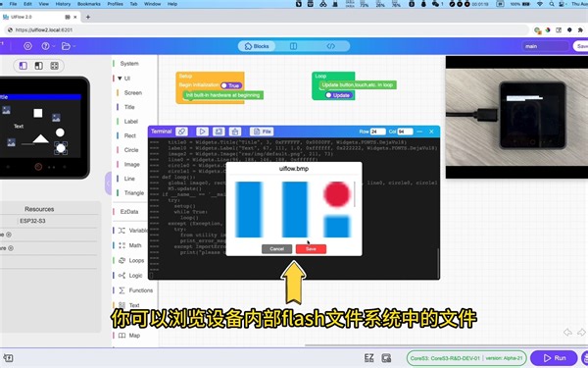The image size is (588, 368).
Task: Open the Loops category icon
Action: (x=122, y=260)
